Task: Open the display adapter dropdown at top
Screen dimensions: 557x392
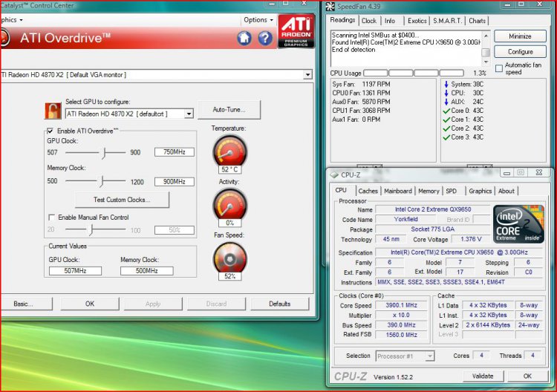Action: pos(307,75)
